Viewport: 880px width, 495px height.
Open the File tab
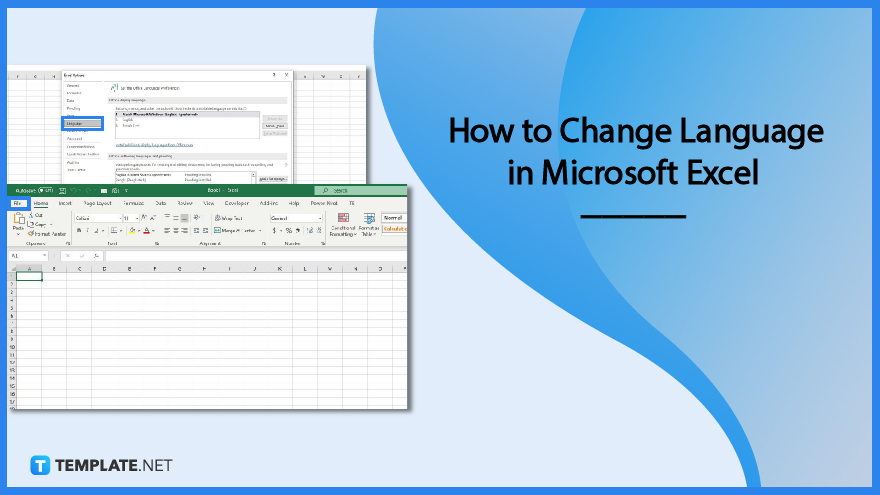(x=17, y=203)
